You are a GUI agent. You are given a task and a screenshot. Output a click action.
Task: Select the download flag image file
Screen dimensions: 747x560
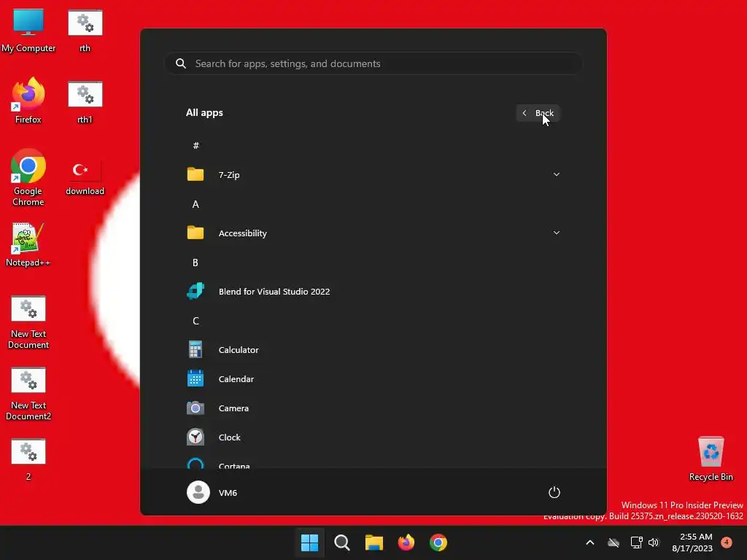pyautogui.click(x=85, y=178)
